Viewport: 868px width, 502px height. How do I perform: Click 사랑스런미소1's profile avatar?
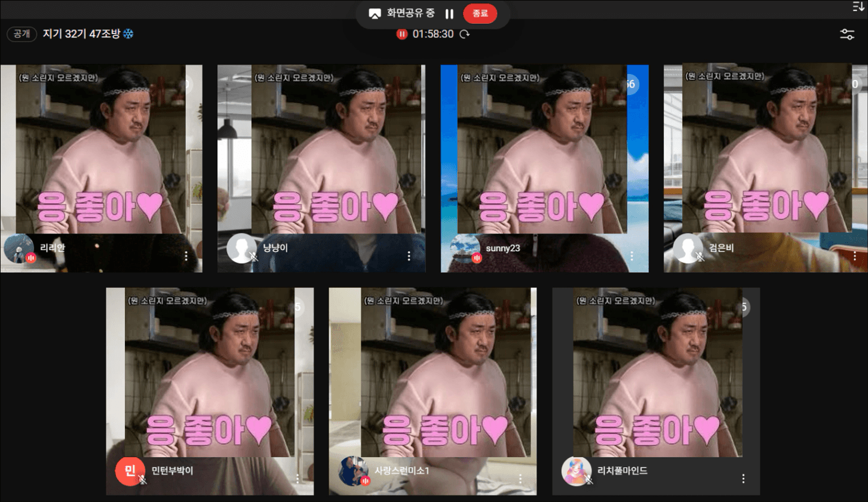click(353, 471)
